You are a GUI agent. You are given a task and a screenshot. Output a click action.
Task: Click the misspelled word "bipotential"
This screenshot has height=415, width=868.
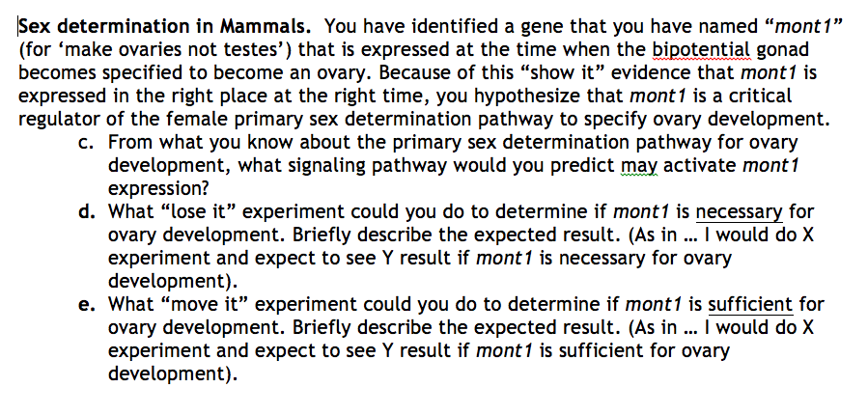(701, 50)
